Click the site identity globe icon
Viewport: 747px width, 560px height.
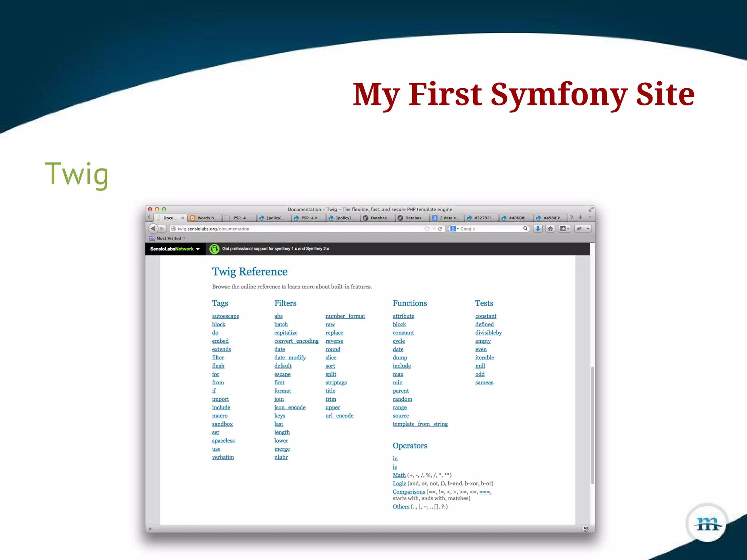174,229
